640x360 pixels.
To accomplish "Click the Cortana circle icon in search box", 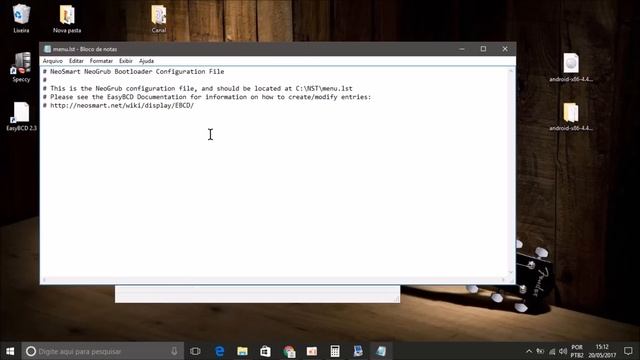I will click(31, 351).
